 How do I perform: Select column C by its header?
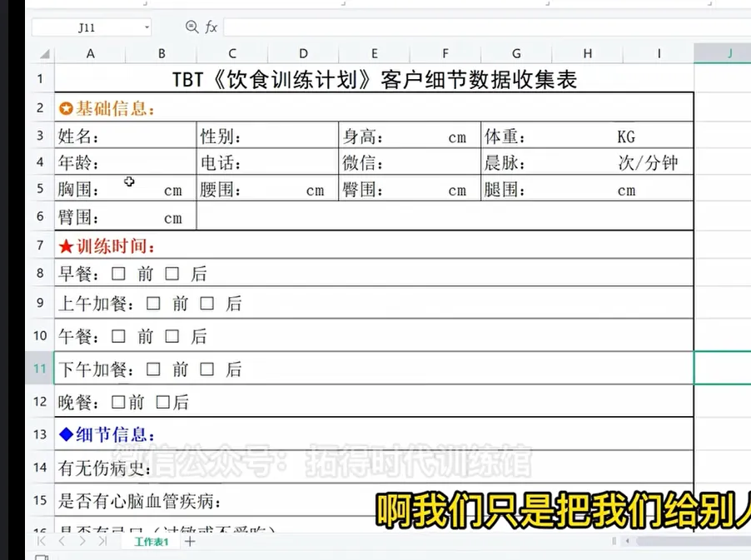[x=232, y=53]
